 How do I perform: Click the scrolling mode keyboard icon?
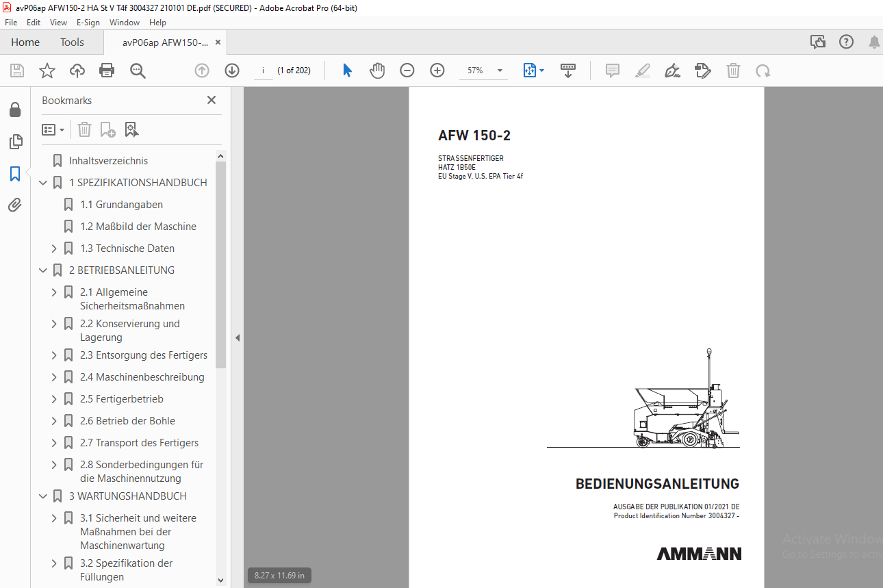tap(568, 71)
